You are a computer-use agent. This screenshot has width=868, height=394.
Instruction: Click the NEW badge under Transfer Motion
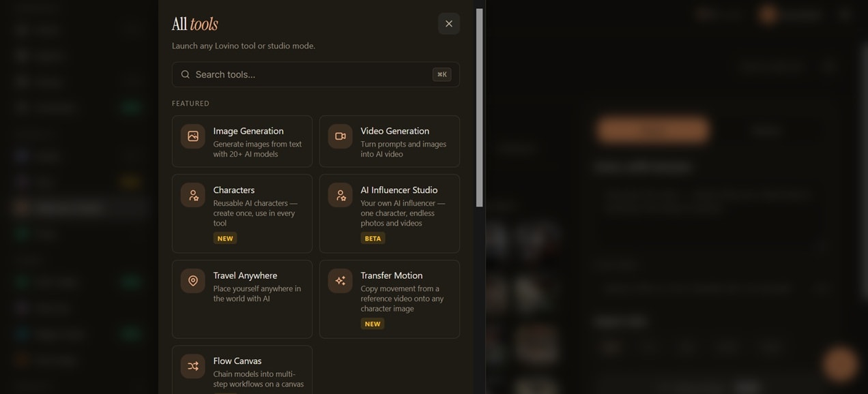tap(373, 324)
